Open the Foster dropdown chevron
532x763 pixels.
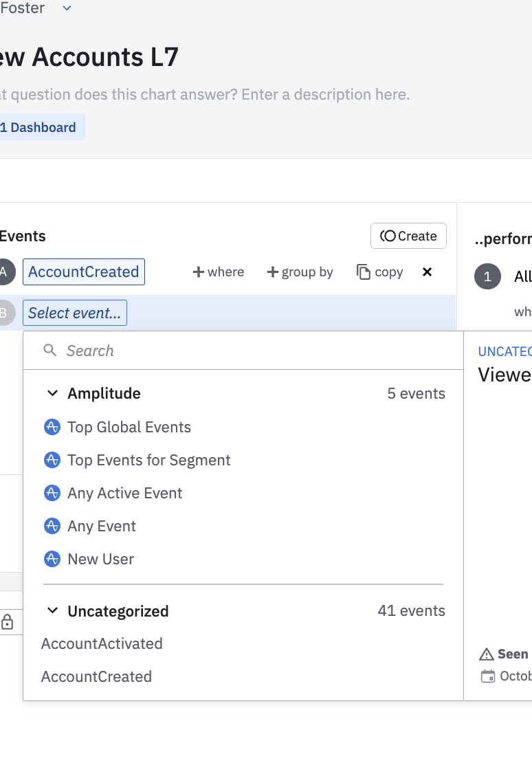tap(67, 8)
